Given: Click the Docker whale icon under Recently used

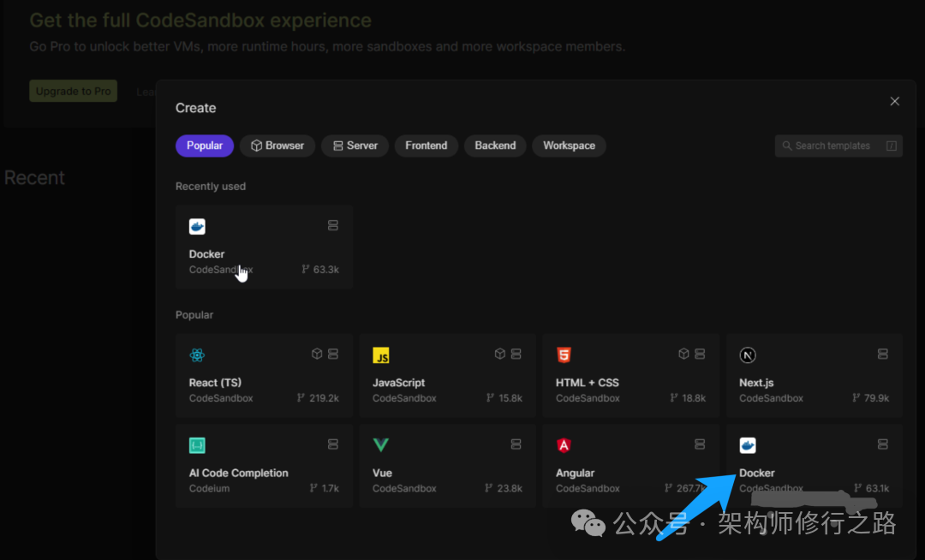Looking at the screenshot, I should [197, 227].
